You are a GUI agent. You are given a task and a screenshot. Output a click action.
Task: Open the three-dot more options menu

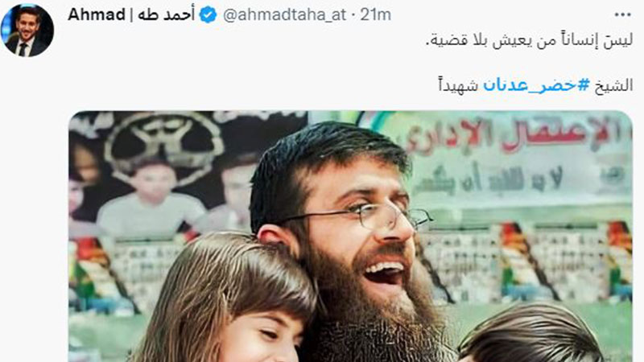[622, 15]
